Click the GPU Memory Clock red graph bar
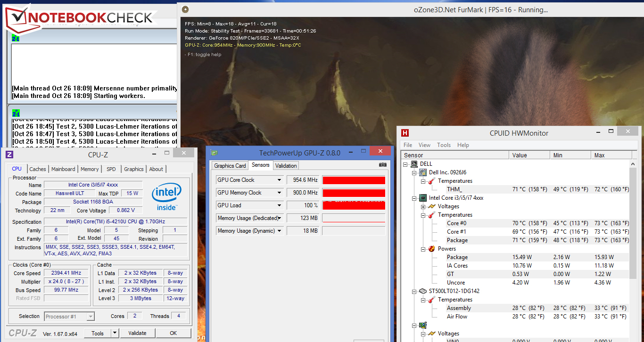The width and height of the screenshot is (644, 342). pos(354,193)
